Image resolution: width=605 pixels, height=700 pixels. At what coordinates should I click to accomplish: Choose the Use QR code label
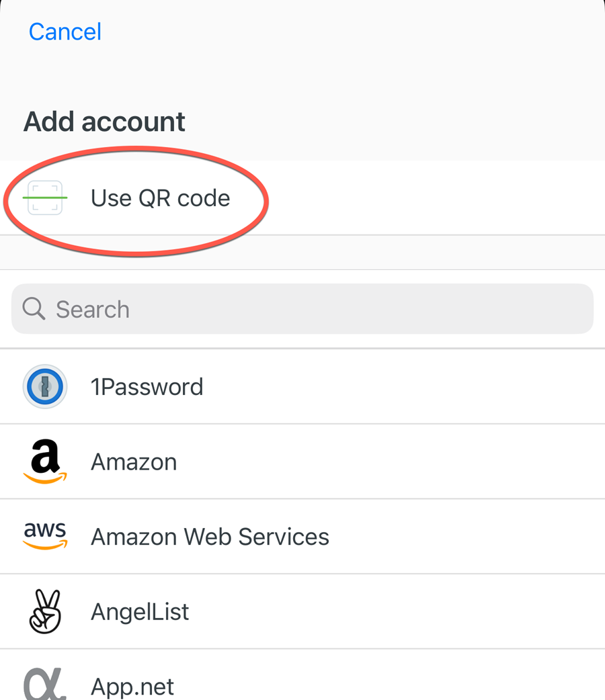[161, 198]
